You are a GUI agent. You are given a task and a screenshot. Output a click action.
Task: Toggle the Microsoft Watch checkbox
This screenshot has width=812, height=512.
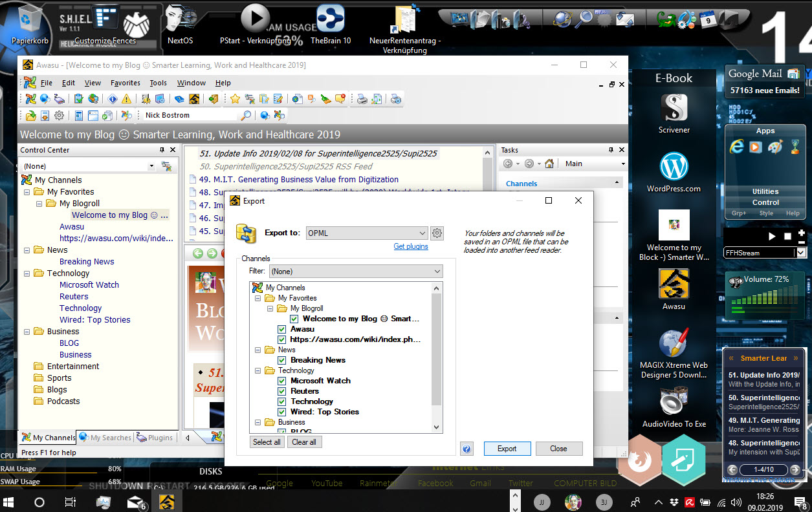click(x=281, y=381)
